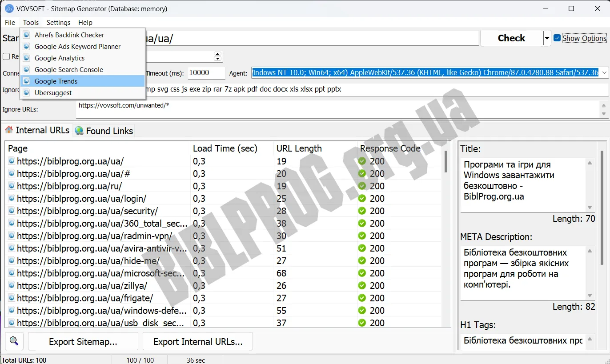The width and height of the screenshot is (610, 364).
Task: Click the VOVSOFT app icon in title bar
Action: pos(9,8)
